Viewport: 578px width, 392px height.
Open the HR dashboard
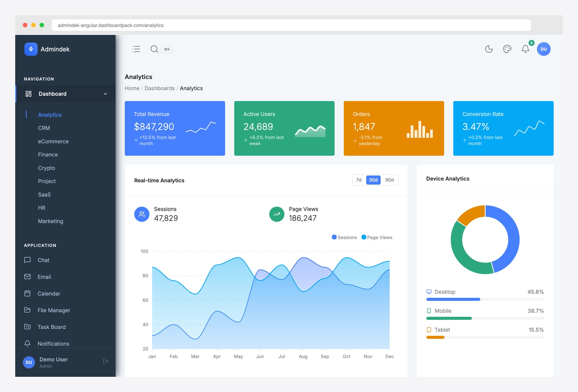[x=41, y=208]
